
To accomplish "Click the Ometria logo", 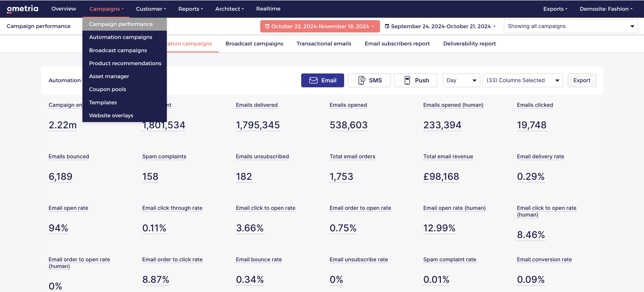I will pos(22,9).
